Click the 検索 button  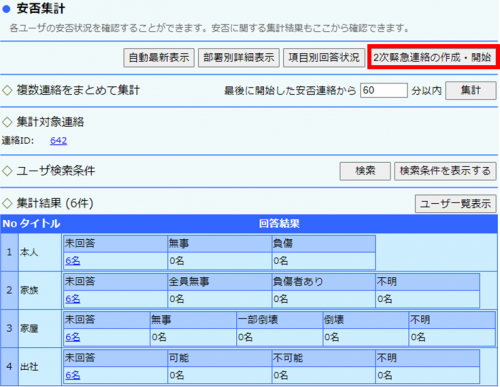coord(365,171)
